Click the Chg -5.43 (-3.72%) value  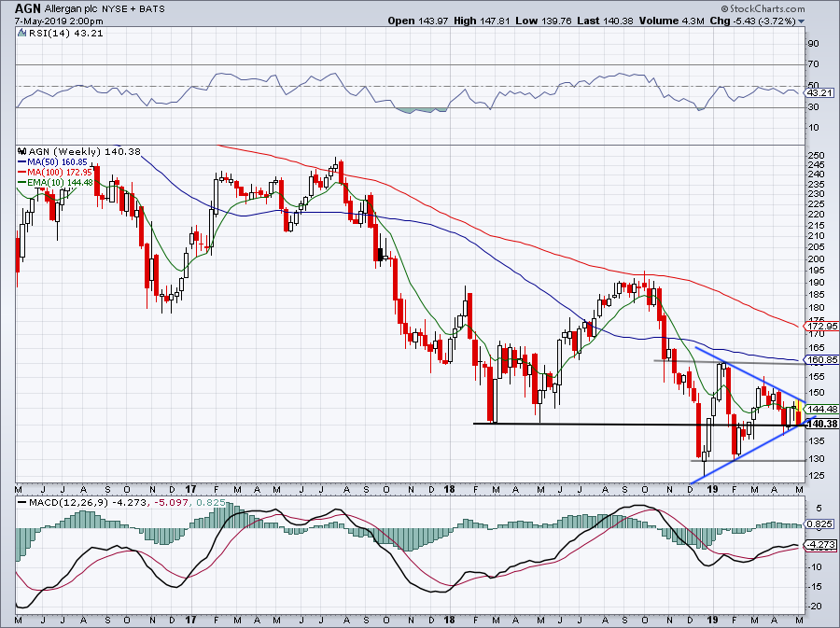[752, 21]
